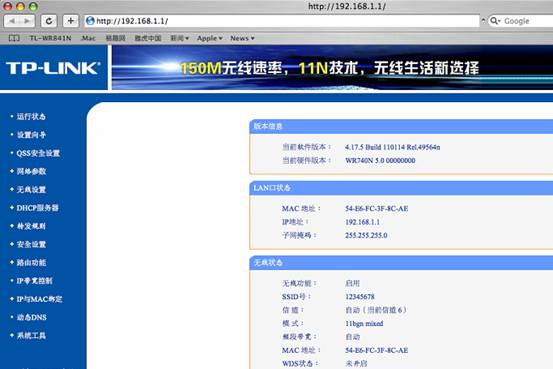
Task: Click the plus add bookmark button
Action: point(71,21)
